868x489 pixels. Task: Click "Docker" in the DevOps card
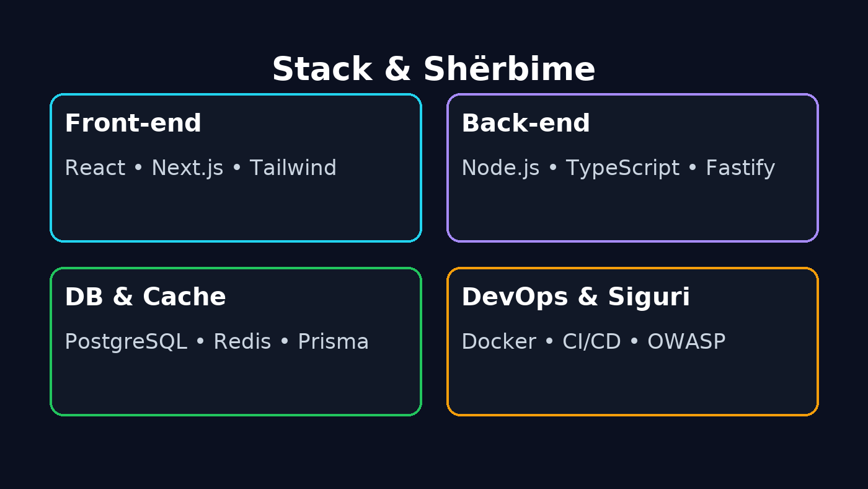[x=499, y=341]
